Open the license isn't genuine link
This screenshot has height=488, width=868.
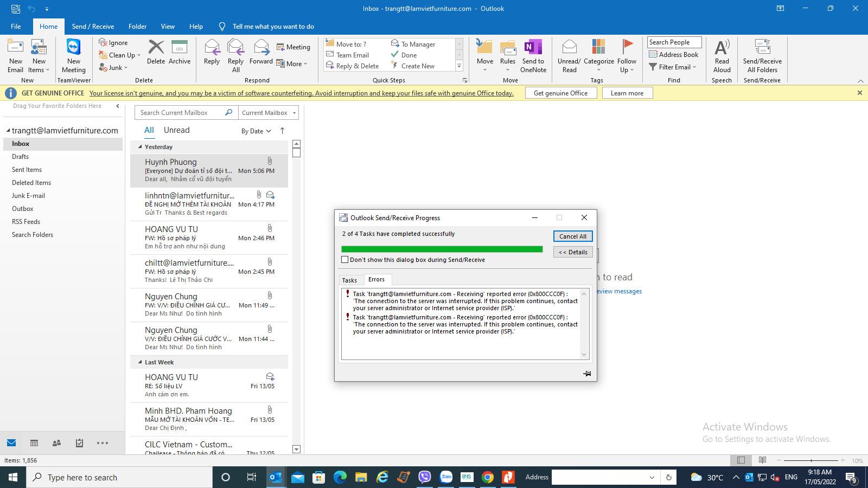301,93
